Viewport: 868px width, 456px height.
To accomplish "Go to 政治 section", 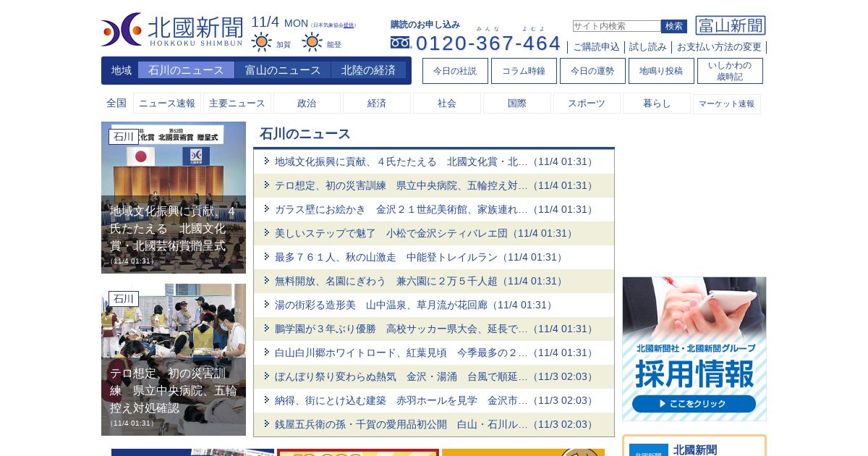I will coord(307,104).
